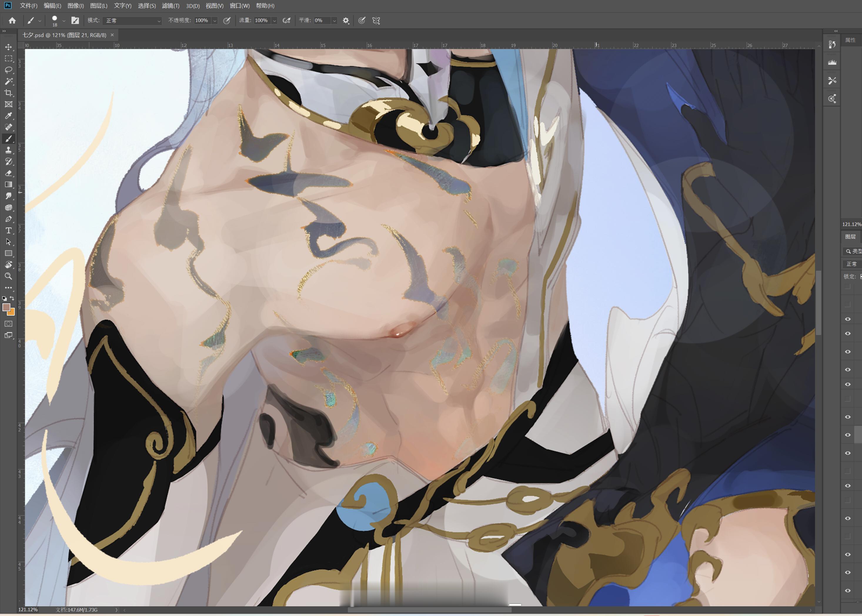The image size is (862, 616).
Task: Open the 图像(I) menu
Action: click(76, 6)
